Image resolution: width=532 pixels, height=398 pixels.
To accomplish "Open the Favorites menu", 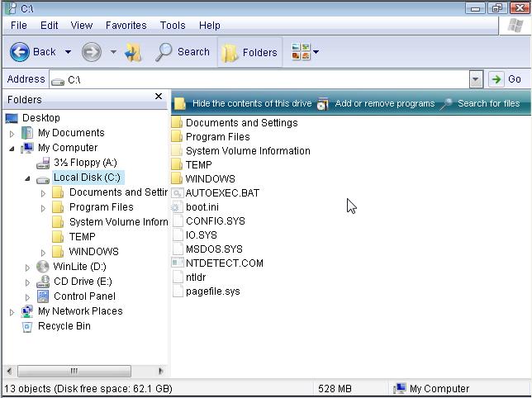I will tap(126, 26).
